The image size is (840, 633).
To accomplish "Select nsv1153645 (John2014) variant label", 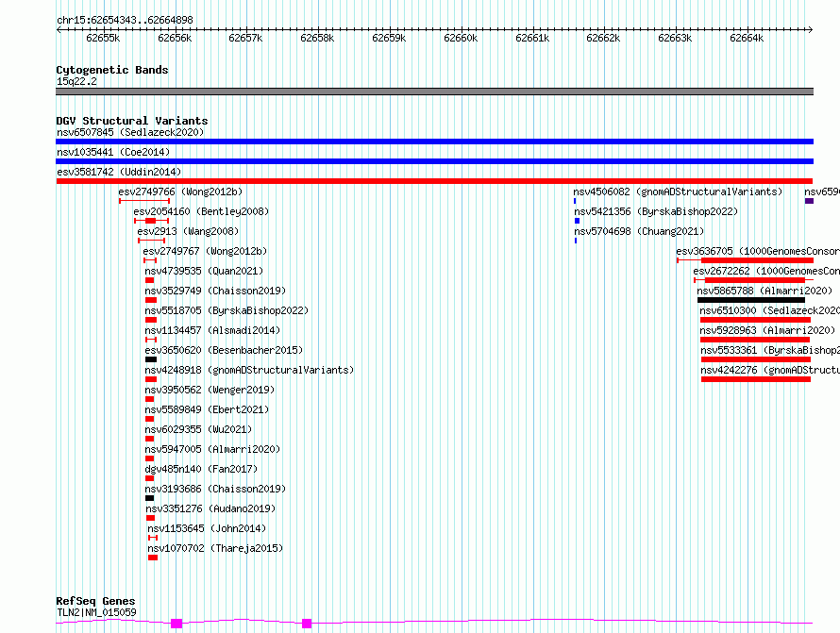I will (207, 528).
